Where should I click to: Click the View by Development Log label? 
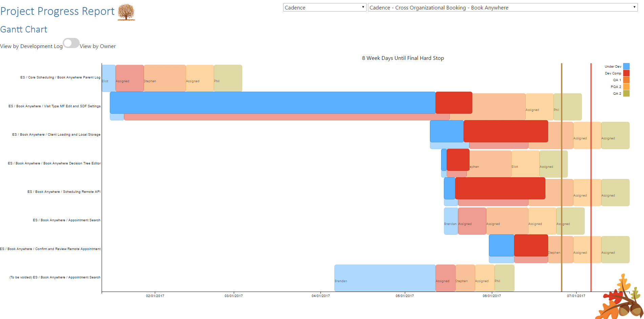[31, 46]
